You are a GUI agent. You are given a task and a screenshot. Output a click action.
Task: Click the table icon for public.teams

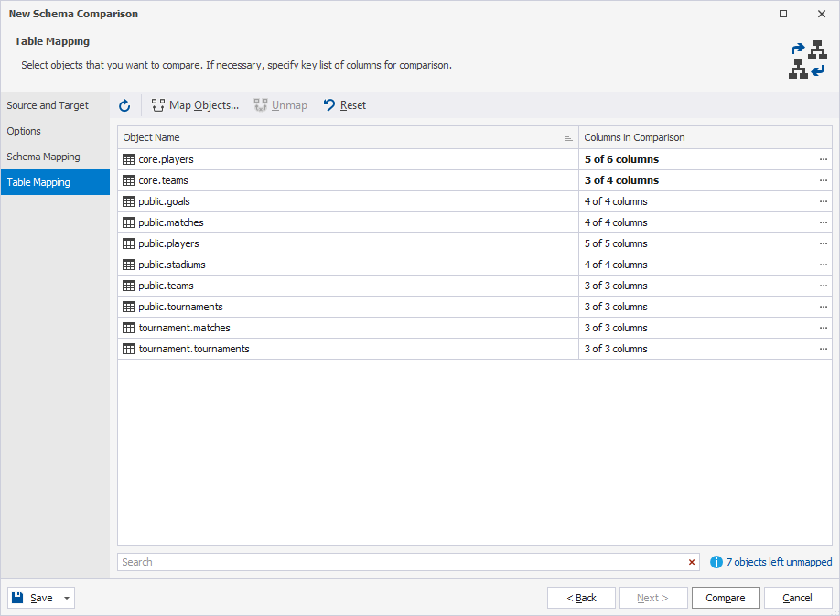point(129,286)
